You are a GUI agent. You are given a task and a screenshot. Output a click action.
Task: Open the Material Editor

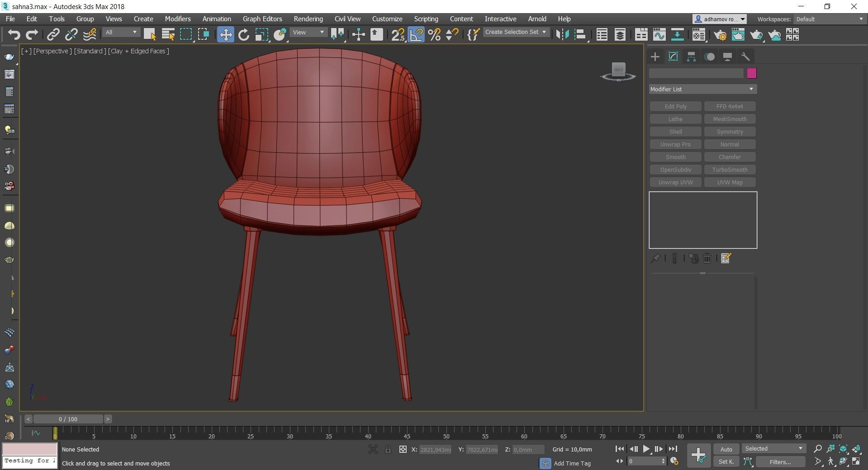tap(698, 34)
